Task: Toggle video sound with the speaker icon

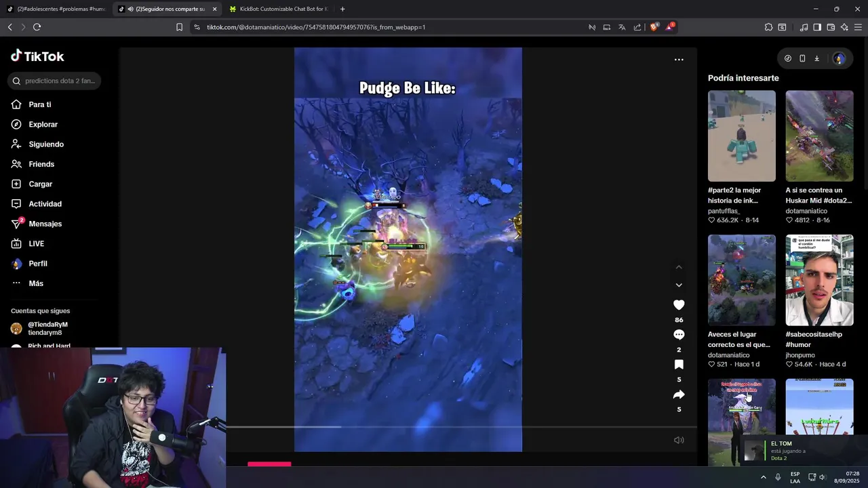Action: (679, 440)
